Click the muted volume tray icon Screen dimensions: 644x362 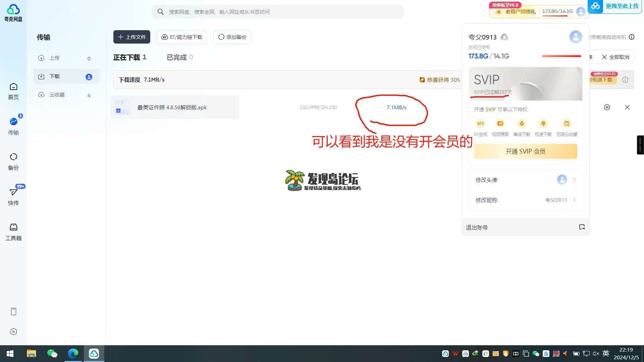pos(596,354)
